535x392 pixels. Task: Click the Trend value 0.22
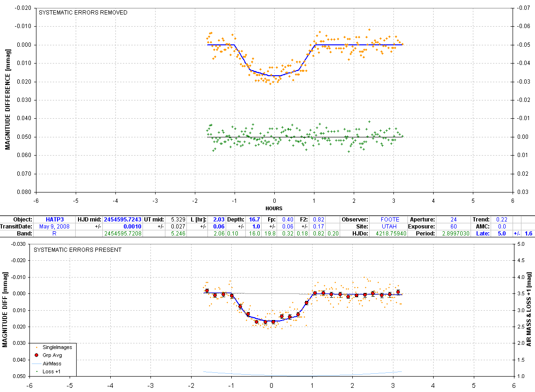(x=501, y=220)
